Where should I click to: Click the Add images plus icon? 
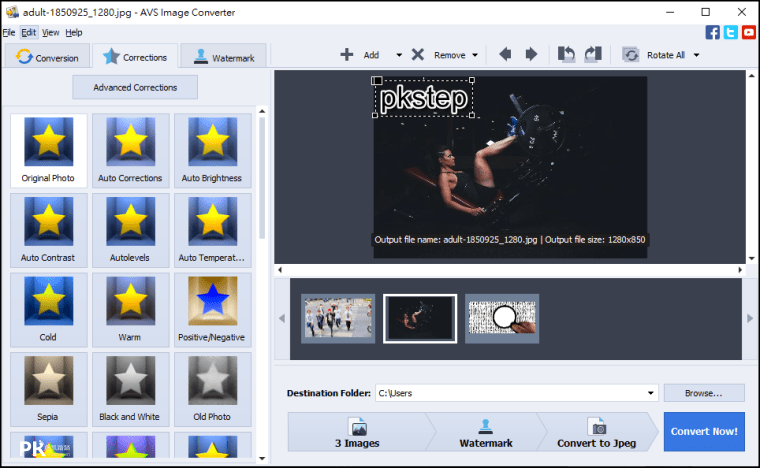347,55
